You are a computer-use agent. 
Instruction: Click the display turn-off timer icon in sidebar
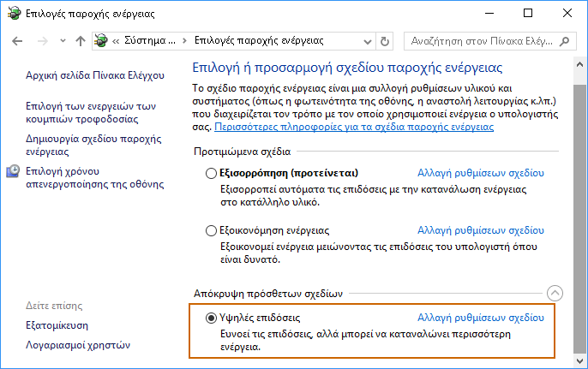coord(13,171)
